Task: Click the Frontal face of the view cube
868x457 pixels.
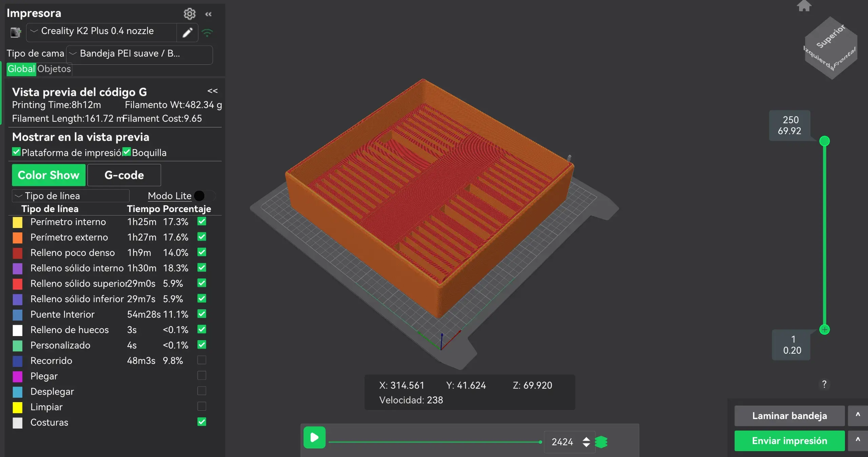Action: pos(845,58)
